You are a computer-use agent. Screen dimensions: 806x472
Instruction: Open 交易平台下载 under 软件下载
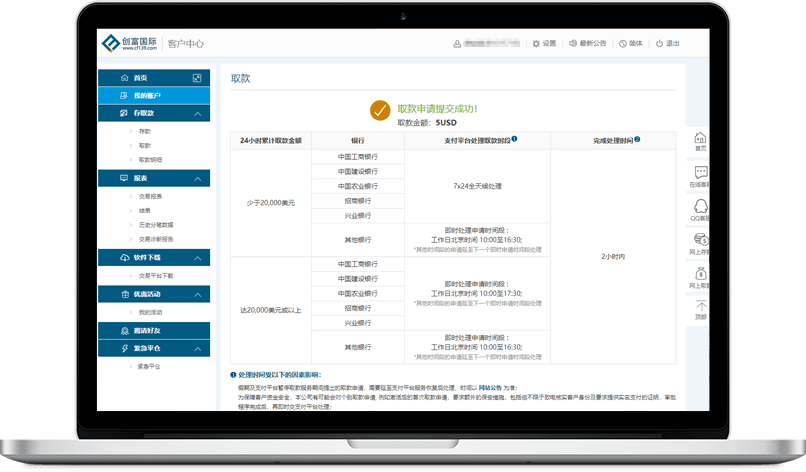156,276
